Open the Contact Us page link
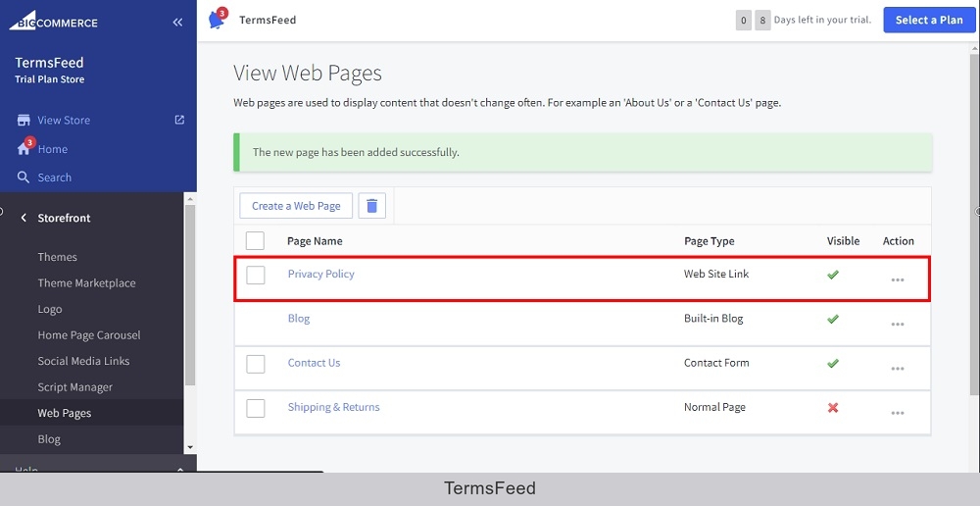Screen dimensions: 980x506 point(314,363)
